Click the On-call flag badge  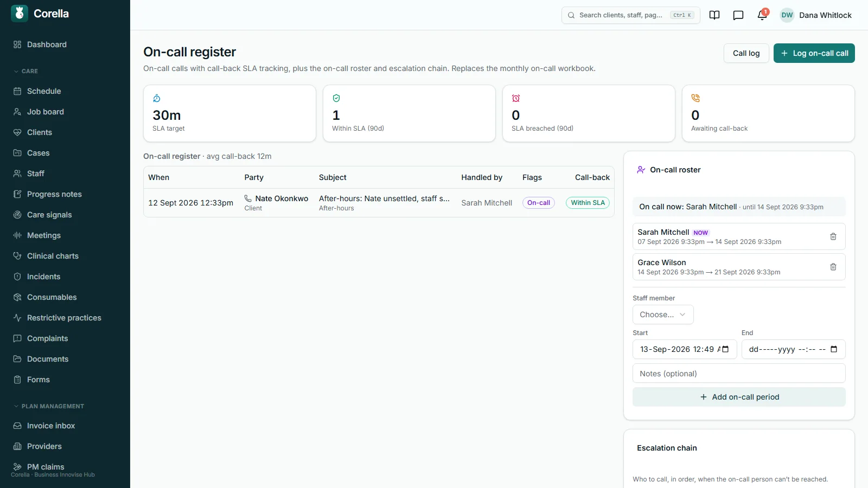point(539,203)
